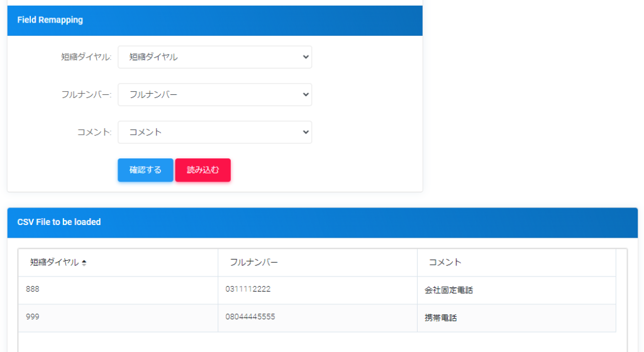Click the 短縮ダイヤル column header text
644x352 pixels.
(54, 263)
